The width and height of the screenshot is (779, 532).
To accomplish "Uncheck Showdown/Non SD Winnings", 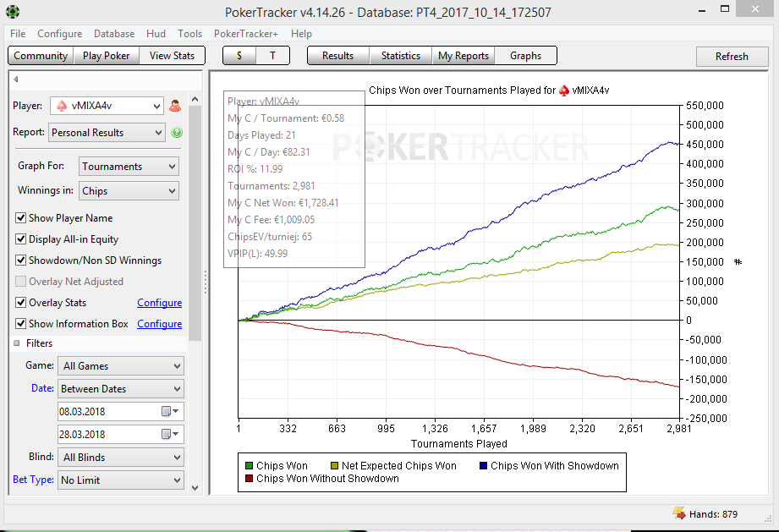I will click(x=21, y=260).
